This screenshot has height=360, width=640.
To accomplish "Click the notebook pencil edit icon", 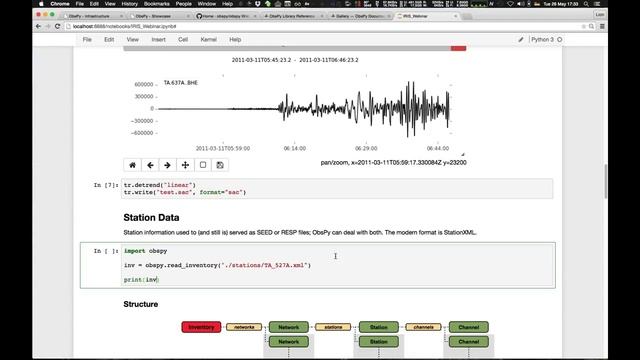I will (x=521, y=40).
